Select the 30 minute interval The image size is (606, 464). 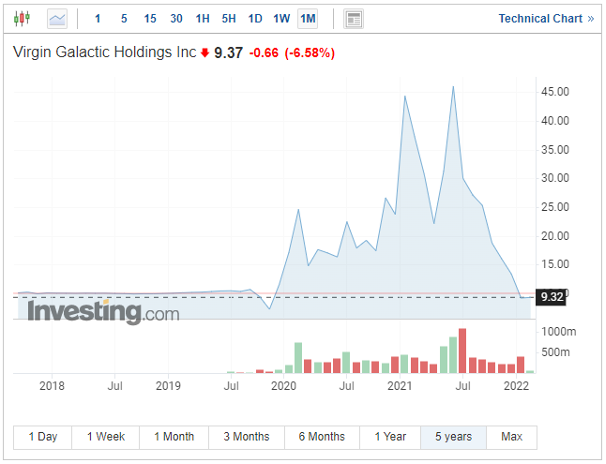[176, 19]
